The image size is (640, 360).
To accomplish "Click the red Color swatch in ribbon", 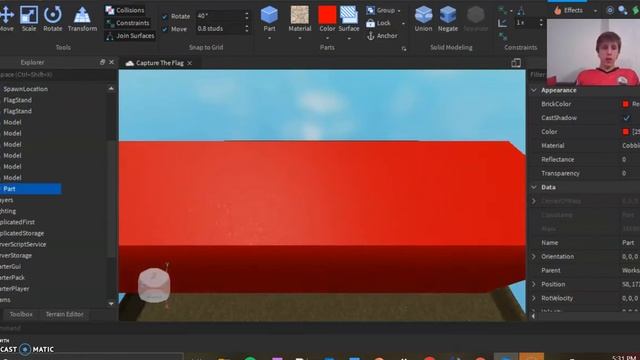I will (327, 15).
